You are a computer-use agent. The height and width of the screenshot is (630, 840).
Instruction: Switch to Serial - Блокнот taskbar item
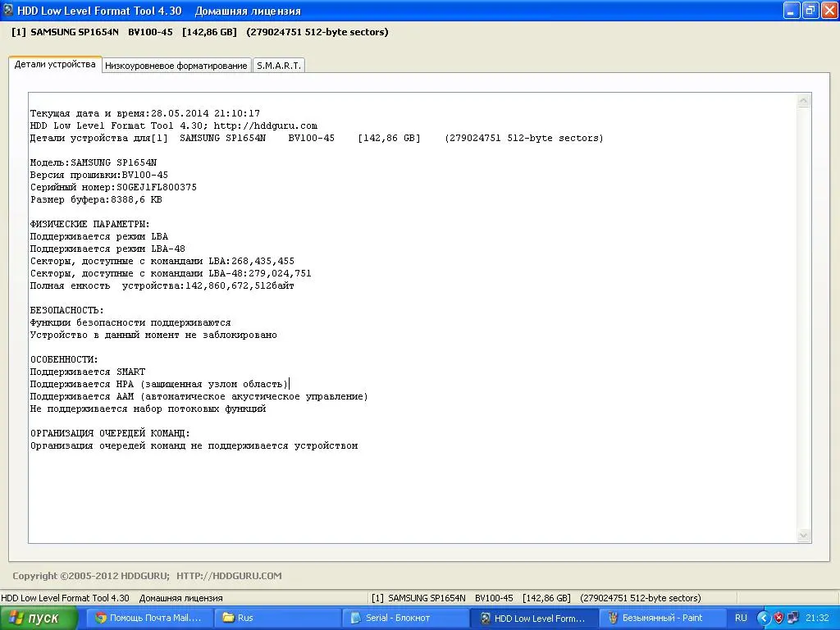(x=404, y=618)
